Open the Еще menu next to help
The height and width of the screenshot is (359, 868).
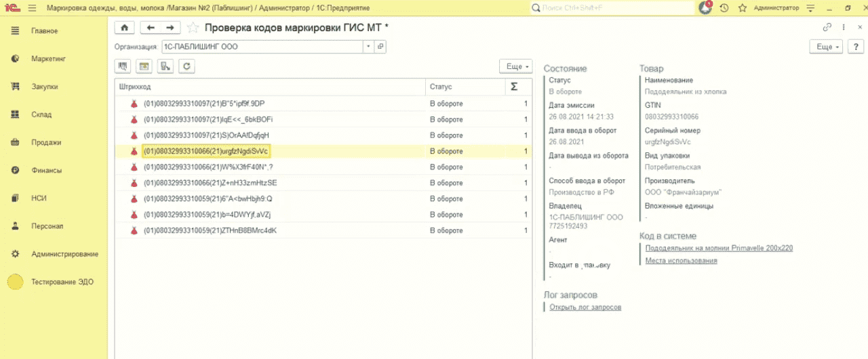[825, 47]
